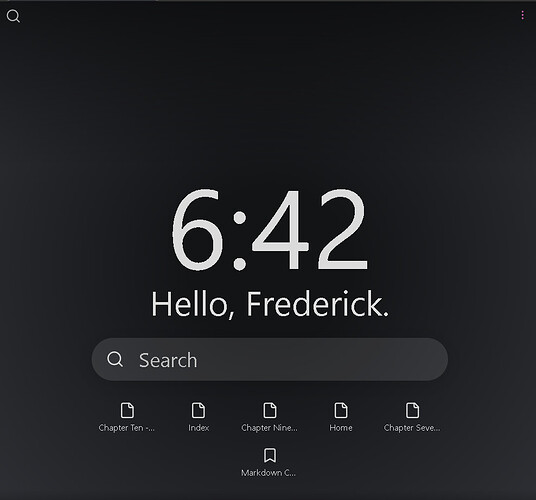Open the Home file icon
Viewport: 536px width, 500px height.
point(341,410)
